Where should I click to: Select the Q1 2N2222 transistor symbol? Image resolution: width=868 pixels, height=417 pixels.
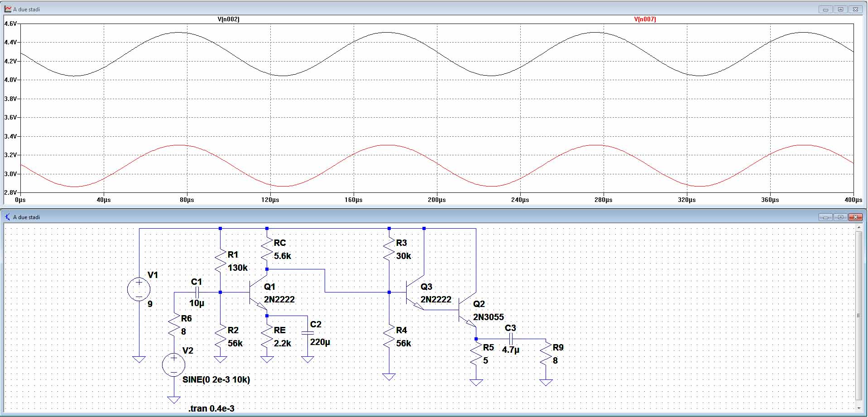258,293
